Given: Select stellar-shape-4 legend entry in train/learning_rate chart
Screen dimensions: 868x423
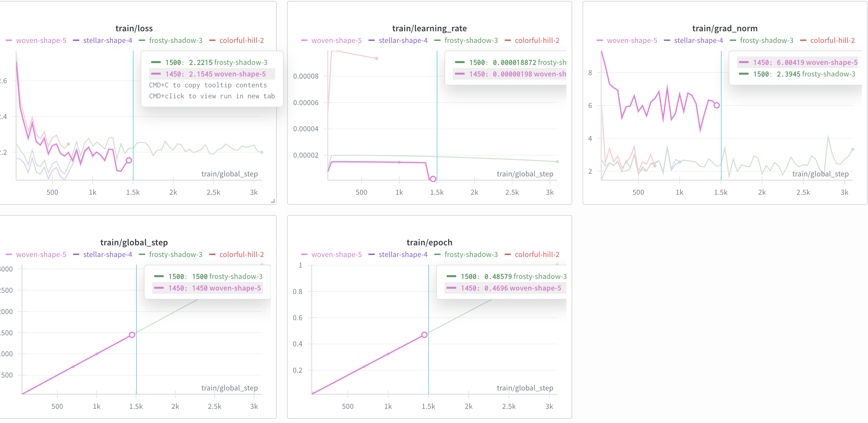Looking at the screenshot, I should click(x=403, y=40).
